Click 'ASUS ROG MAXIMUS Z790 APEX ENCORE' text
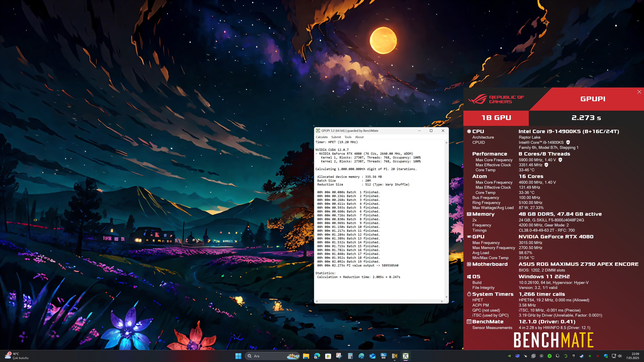Image resolution: width=644 pixels, height=362 pixels. (x=578, y=264)
